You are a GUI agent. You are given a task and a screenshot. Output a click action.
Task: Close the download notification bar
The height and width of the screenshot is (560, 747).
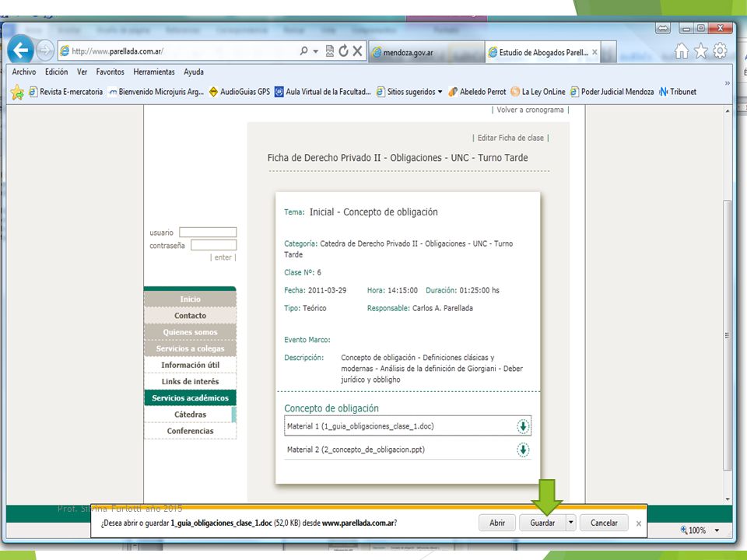click(x=638, y=523)
